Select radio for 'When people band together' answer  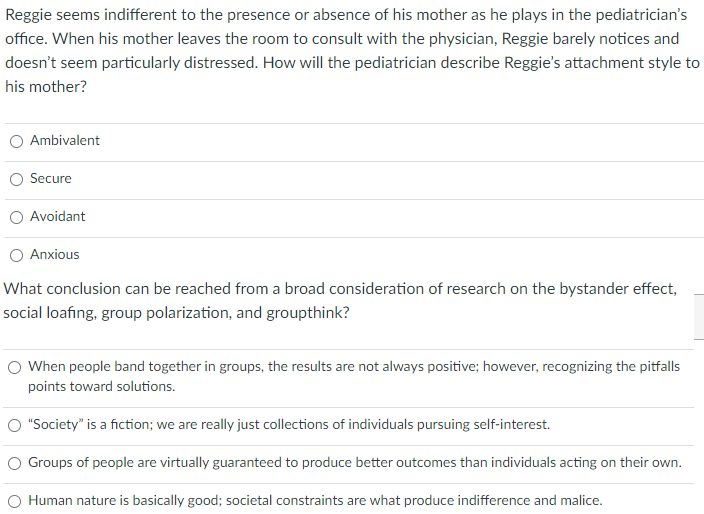14,368
